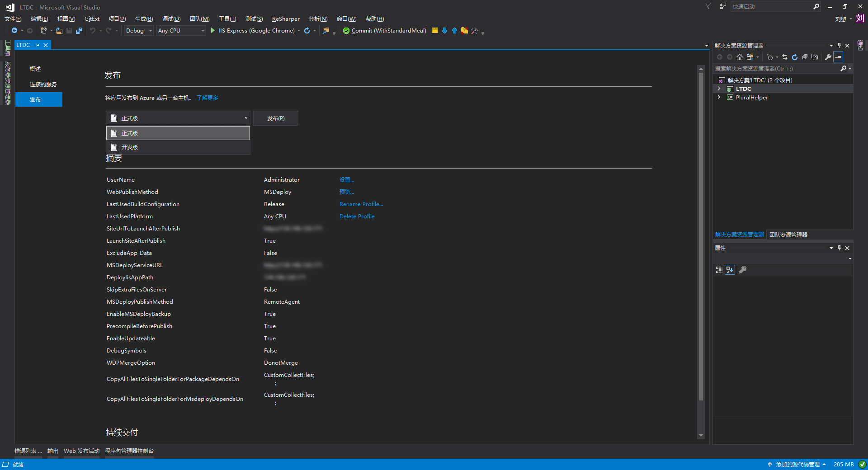Click the Open File folder icon
Screen dimensions: 868x470
coord(59,31)
